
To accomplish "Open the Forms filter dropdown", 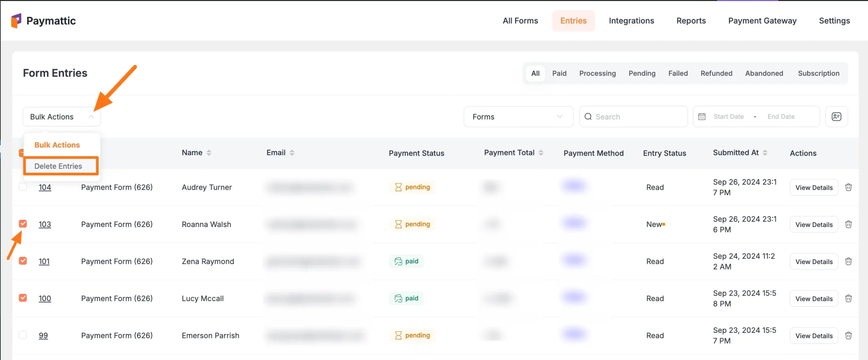I will pyautogui.click(x=518, y=117).
